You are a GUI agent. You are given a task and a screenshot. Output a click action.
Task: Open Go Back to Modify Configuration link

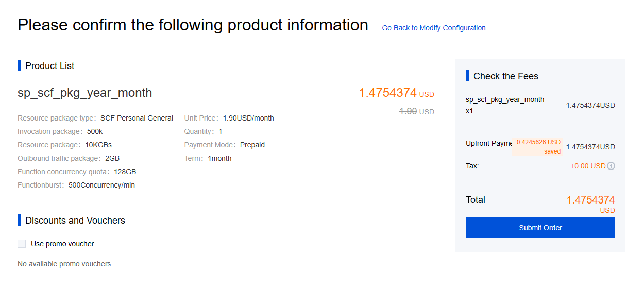coord(433,28)
